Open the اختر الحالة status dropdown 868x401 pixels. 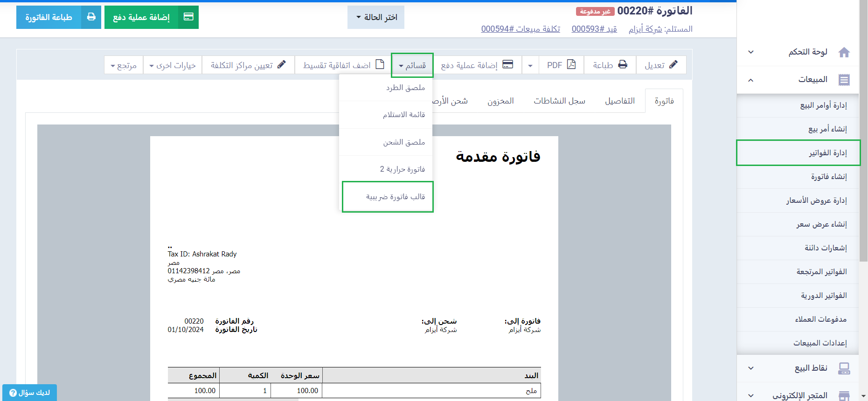coord(376,17)
